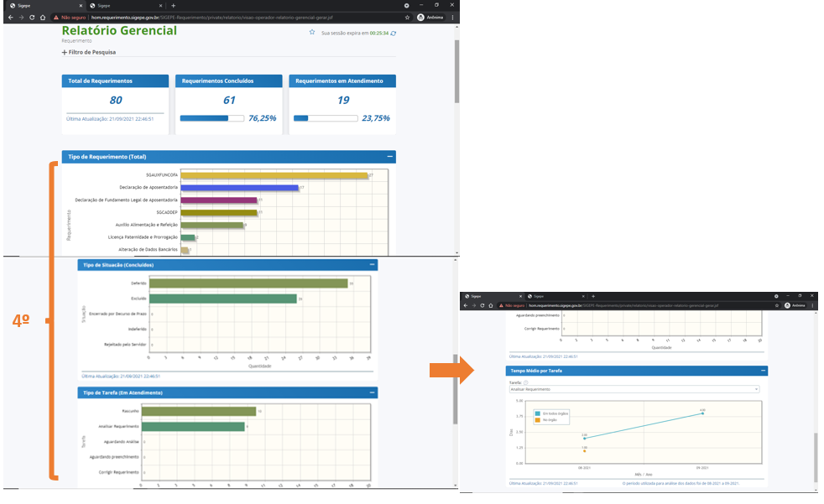The width and height of the screenshot is (824, 504).
Task: Collapse the Tempo Médio por Tarefa panel
Action: (x=763, y=371)
